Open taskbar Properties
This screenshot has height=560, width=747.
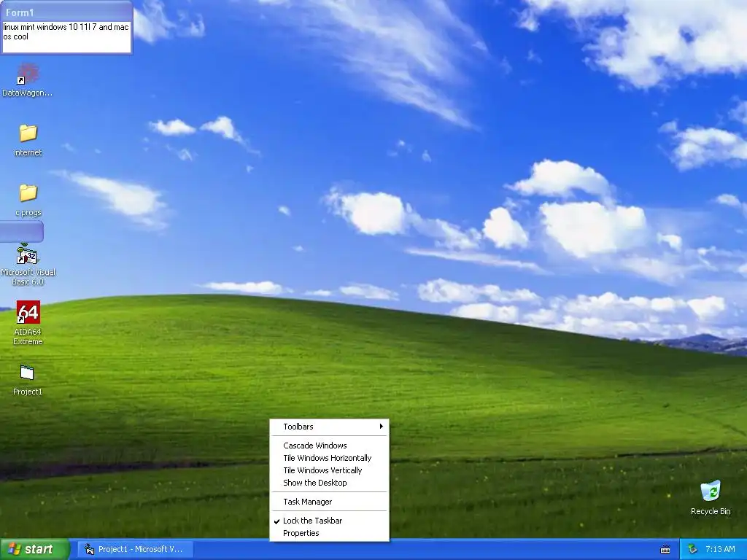pos(329,533)
